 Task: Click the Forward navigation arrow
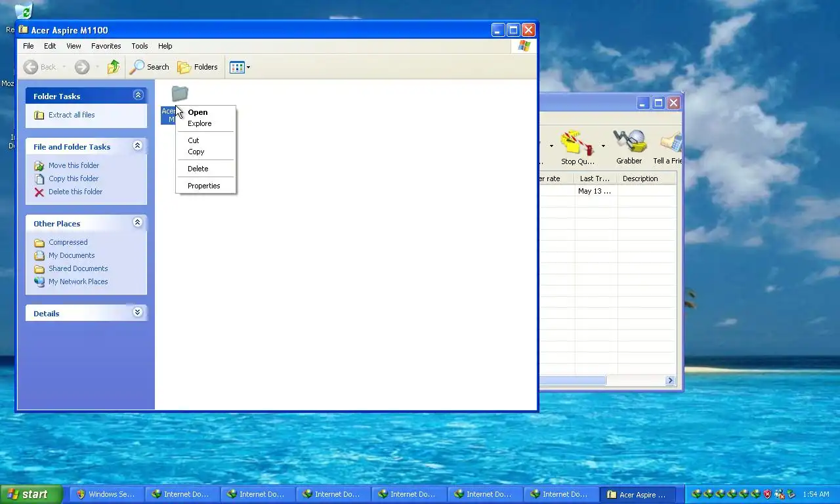coord(82,67)
